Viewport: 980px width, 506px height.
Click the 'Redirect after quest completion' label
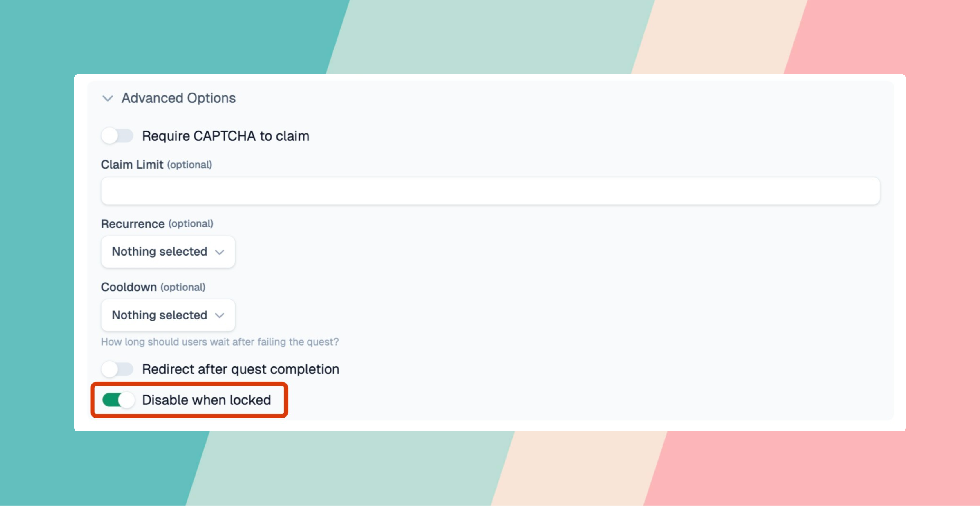[x=241, y=369]
